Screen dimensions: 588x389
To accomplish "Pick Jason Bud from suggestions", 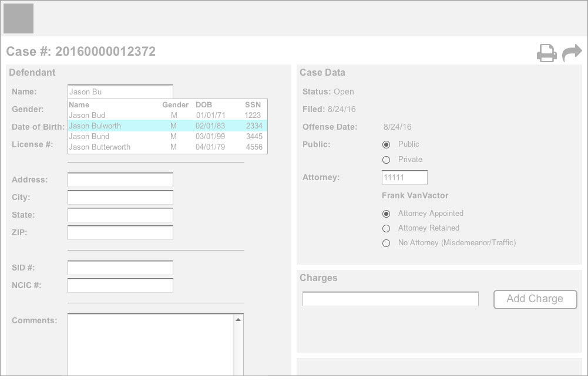I will [x=87, y=116].
